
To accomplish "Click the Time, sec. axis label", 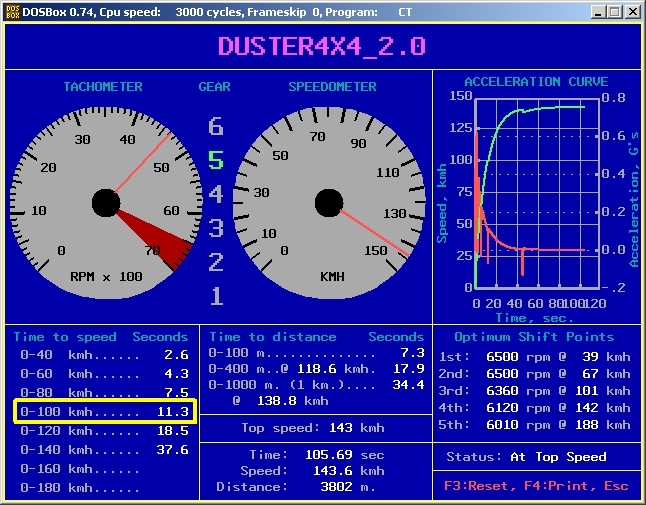I will pyautogui.click(x=534, y=318).
